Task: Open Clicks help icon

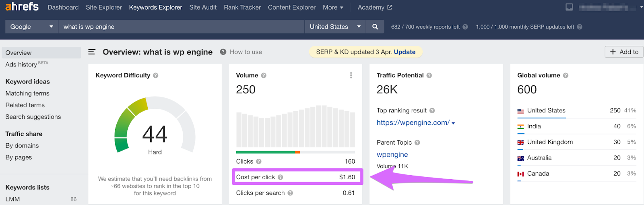Action: pos(258,162)
